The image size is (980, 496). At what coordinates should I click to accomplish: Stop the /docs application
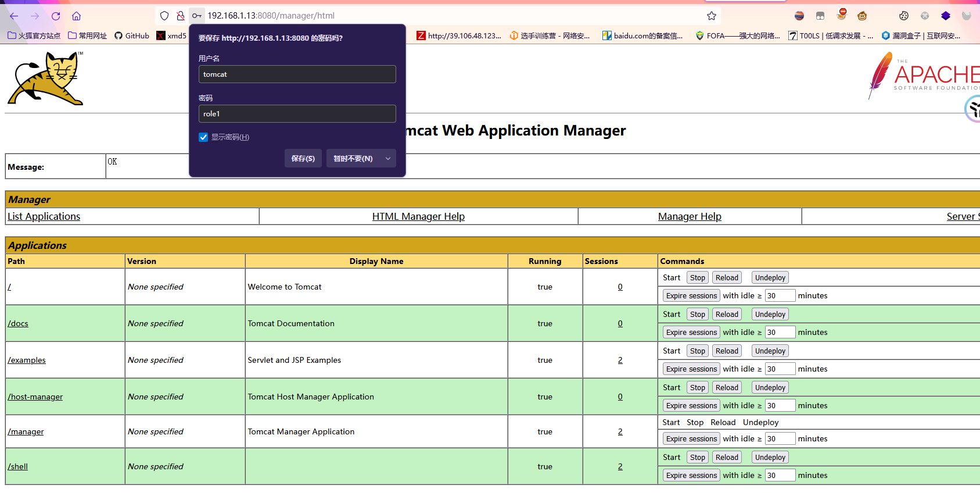pyautogui.click(x=698, y=315)
